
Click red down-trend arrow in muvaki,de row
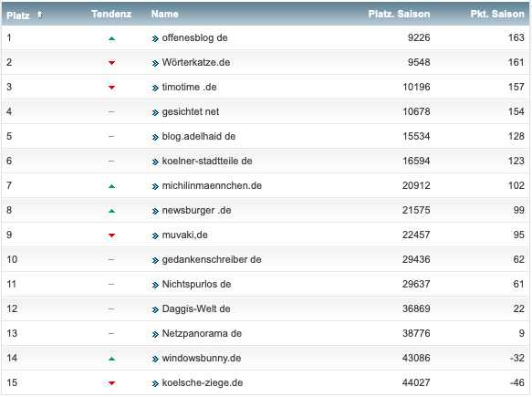(111, 235)
